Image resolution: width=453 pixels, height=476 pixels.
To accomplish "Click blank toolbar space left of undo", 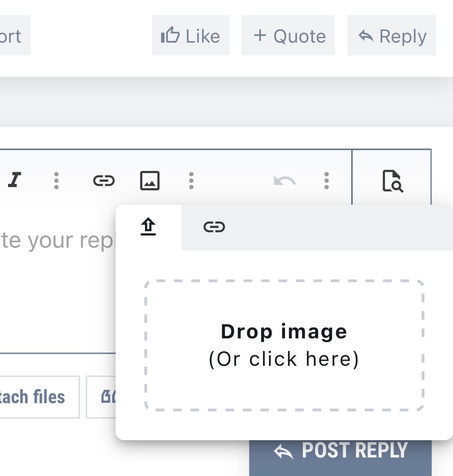I will point(234,180).
